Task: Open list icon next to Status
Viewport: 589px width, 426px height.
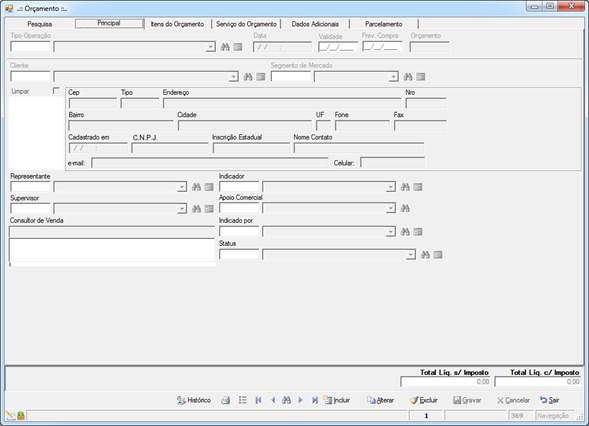Action: pyautogui.click(x=438, y=255)
